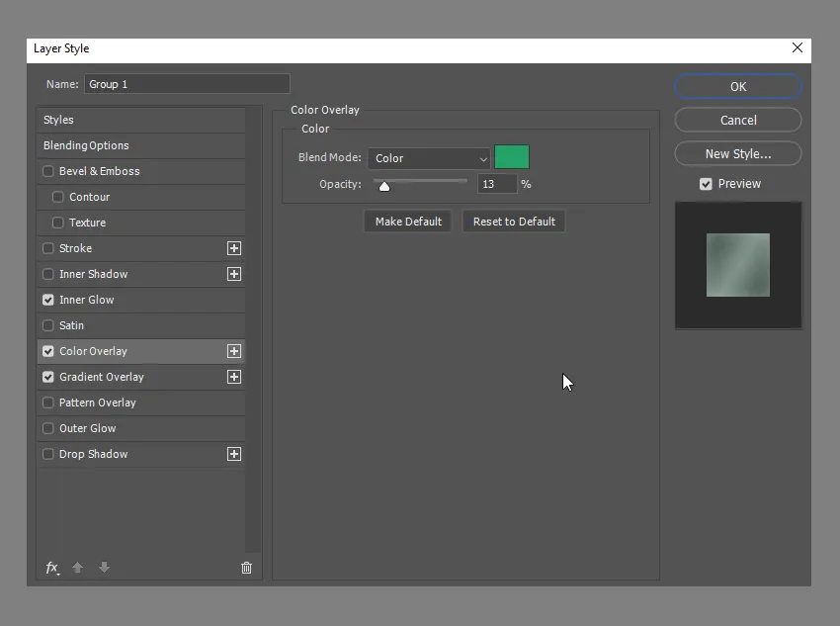Add another Drop Shadow with plus icon

pyautogui.click(x=234, y=454)
